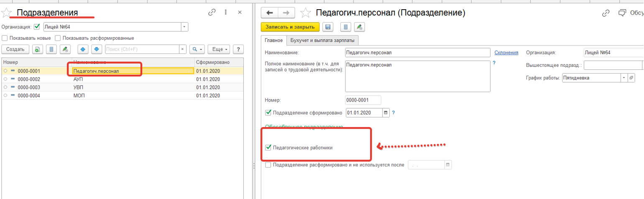Expand the Организация filter dropdown
The image size is (644, 199).
click(184, 27)
